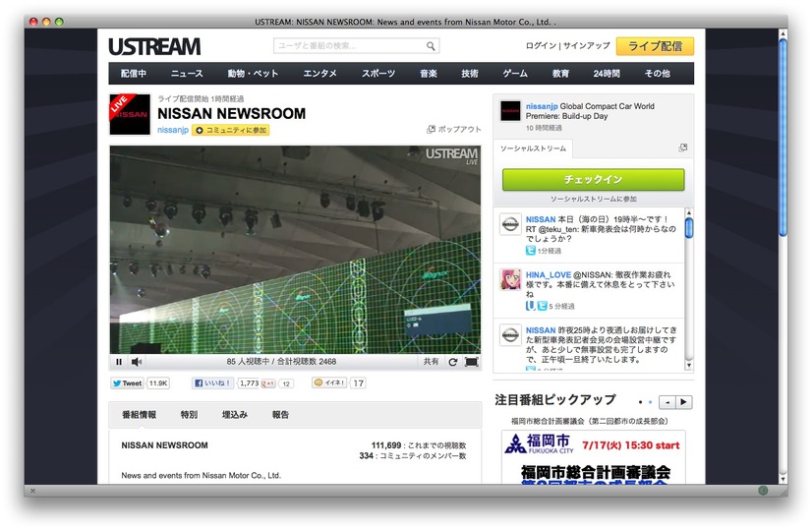Viewport: 812px width, 530px height.
Task: Switch to the 特別 tab
Action: tap(189, 415)
